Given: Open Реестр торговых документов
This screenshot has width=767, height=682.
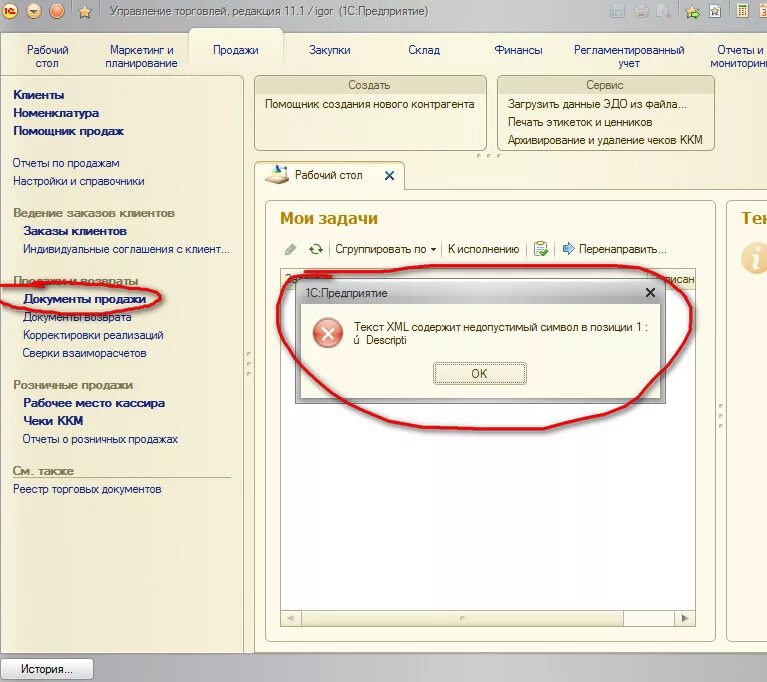Looking at the screenshot, I should [87, 489].
